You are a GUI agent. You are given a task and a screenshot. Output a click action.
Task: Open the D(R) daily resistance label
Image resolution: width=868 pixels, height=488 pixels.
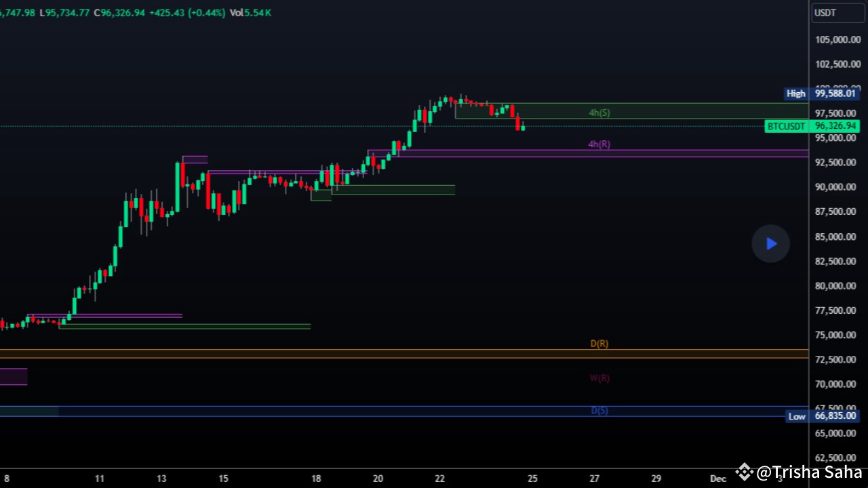(x=599, y=344)
